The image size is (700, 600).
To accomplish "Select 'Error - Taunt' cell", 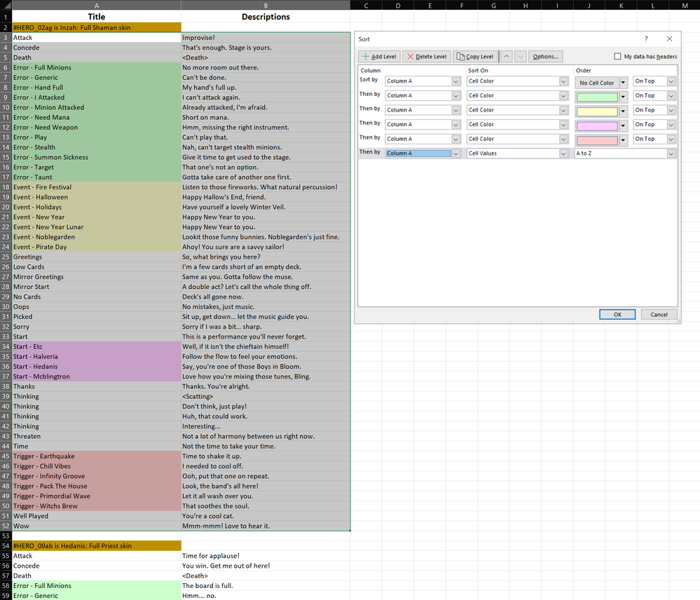I will pos(97,177).
